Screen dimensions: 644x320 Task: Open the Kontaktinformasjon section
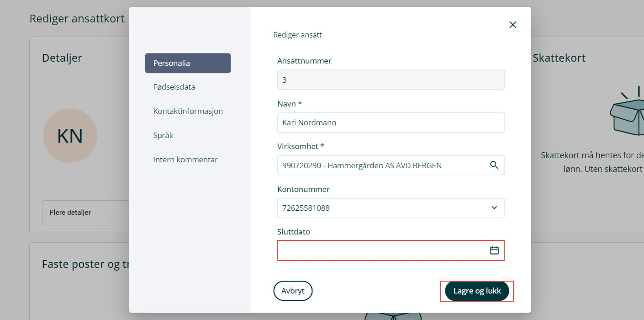[188, 111]
